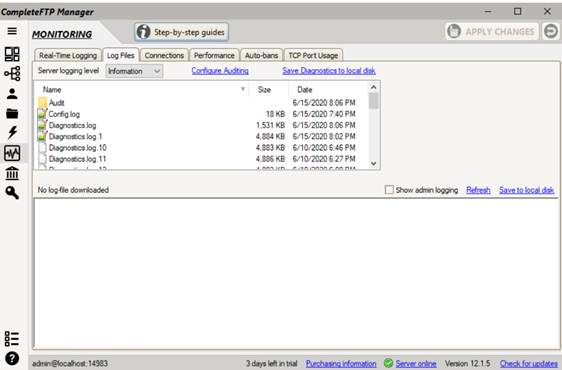Select the Audit folder name

[57, 103]
